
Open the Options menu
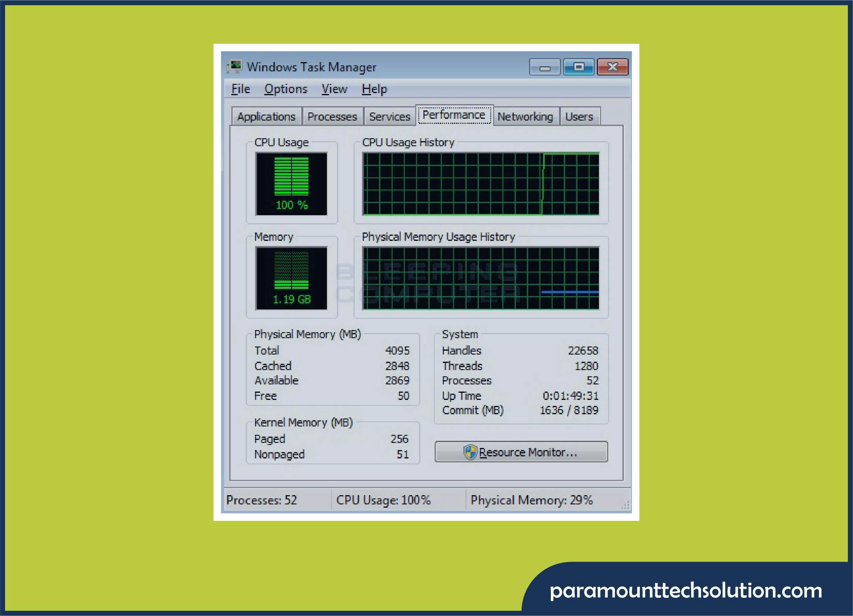click(285, 89)
